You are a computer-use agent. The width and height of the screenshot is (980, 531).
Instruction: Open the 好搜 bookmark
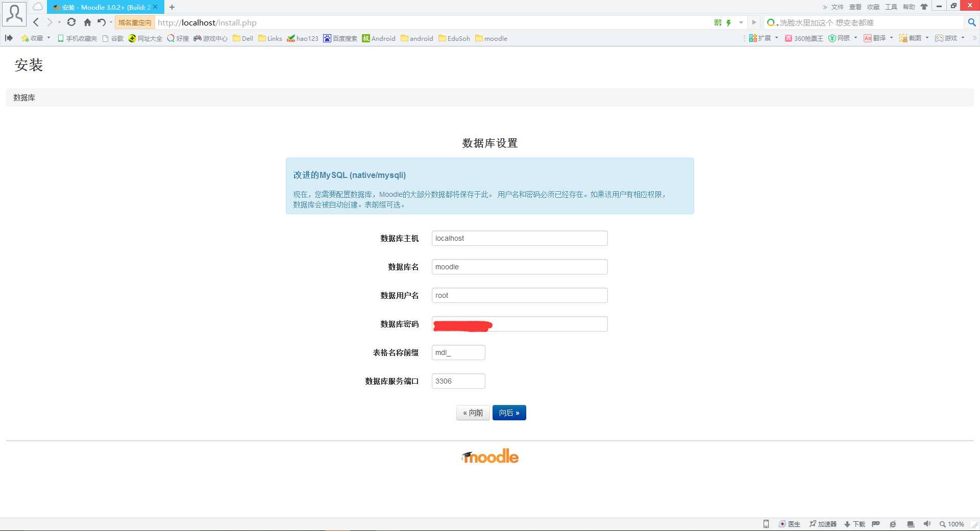click(x=178, y=38)
